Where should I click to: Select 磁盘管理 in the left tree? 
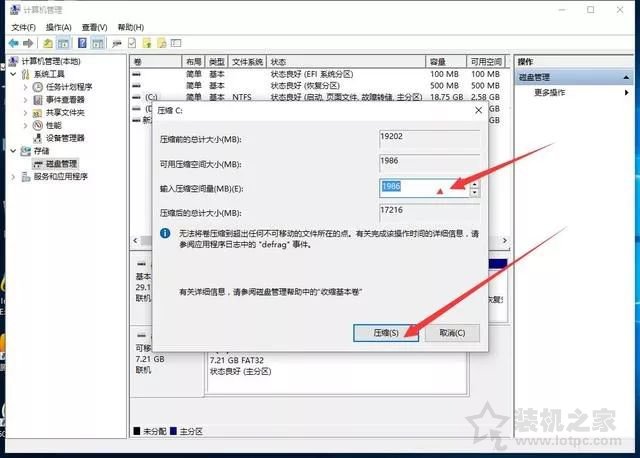coord(60,163)
